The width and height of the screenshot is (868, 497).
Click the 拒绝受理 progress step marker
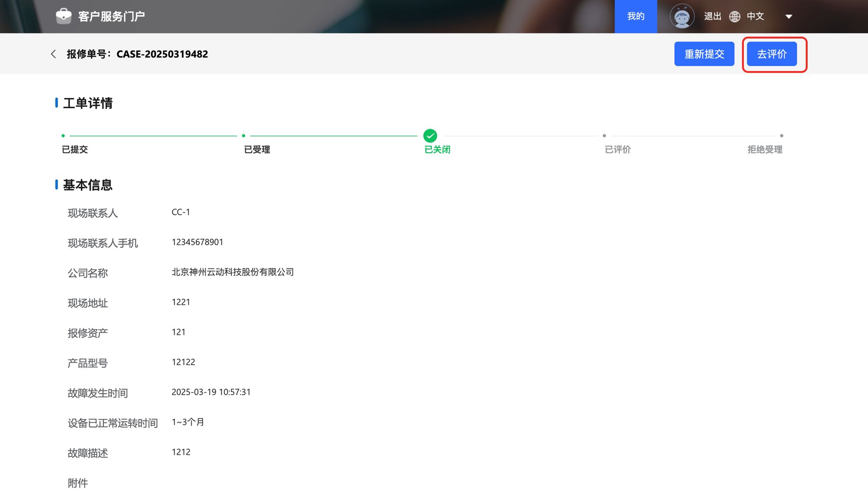click(781, 136)
